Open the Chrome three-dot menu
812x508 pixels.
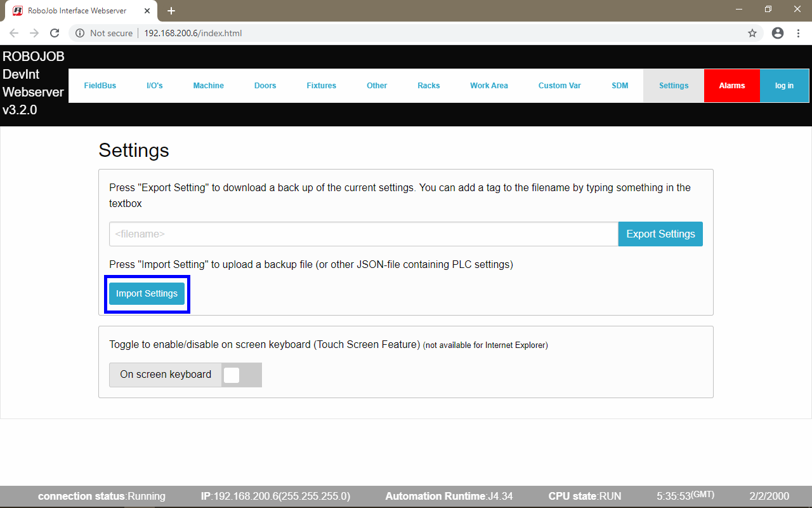coord(798,33)
